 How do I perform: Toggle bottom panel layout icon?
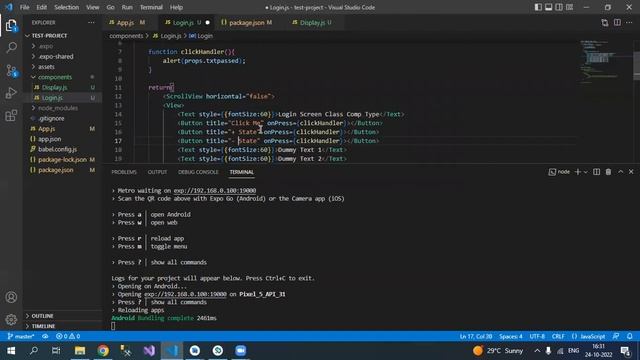tap(549, 7)
